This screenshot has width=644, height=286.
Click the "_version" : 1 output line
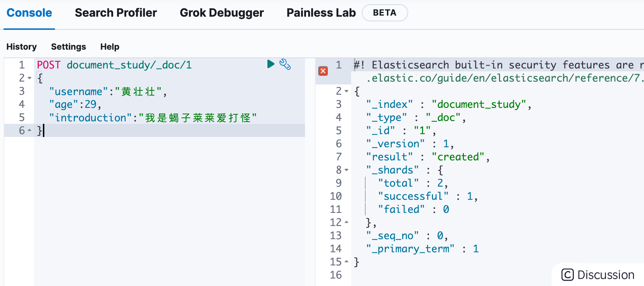[x=410, y=144]
